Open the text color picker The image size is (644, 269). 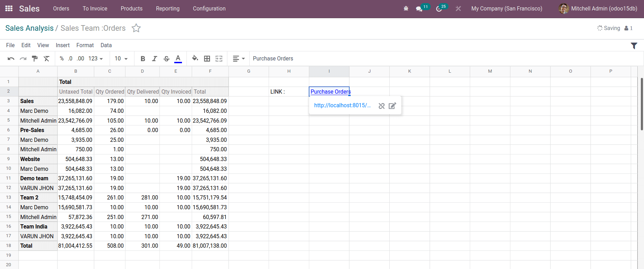click(178, 59)
